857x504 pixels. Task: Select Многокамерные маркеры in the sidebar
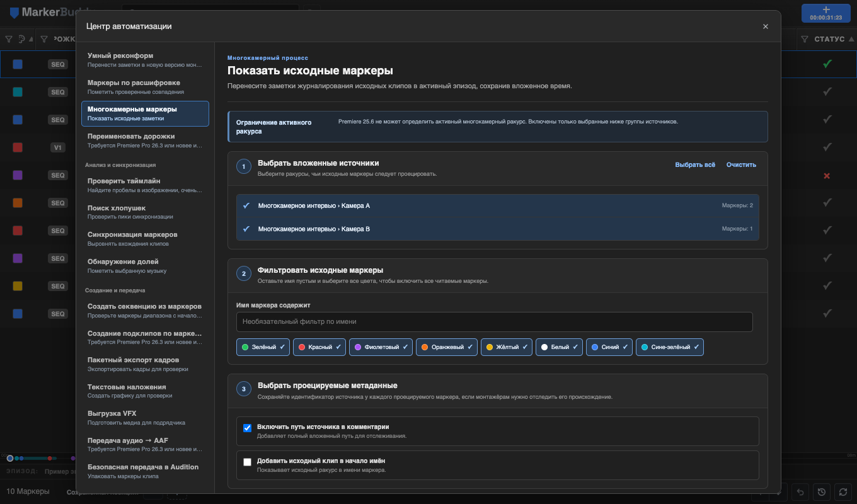coord(145,113)
